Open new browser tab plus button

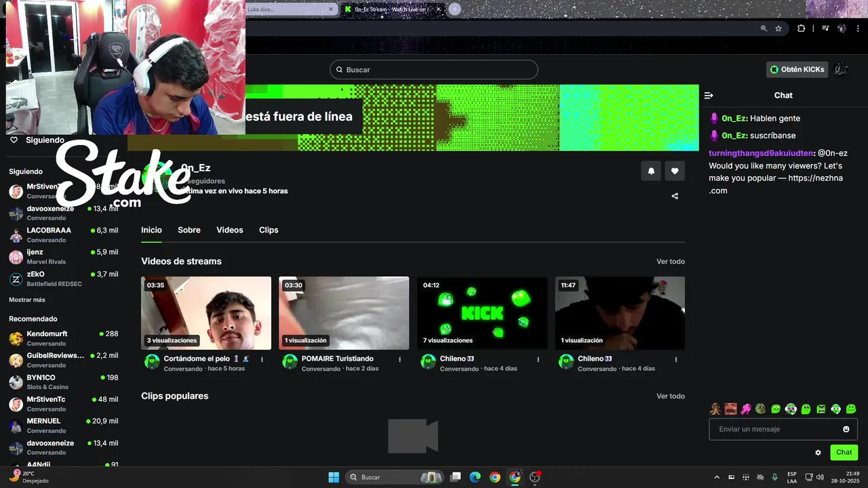coord(455,9)
